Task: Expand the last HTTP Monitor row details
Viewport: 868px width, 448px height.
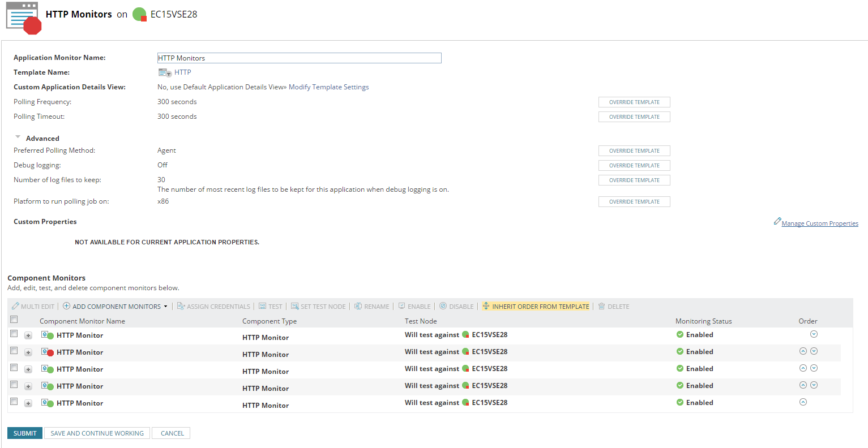Action: click(28, 403)
